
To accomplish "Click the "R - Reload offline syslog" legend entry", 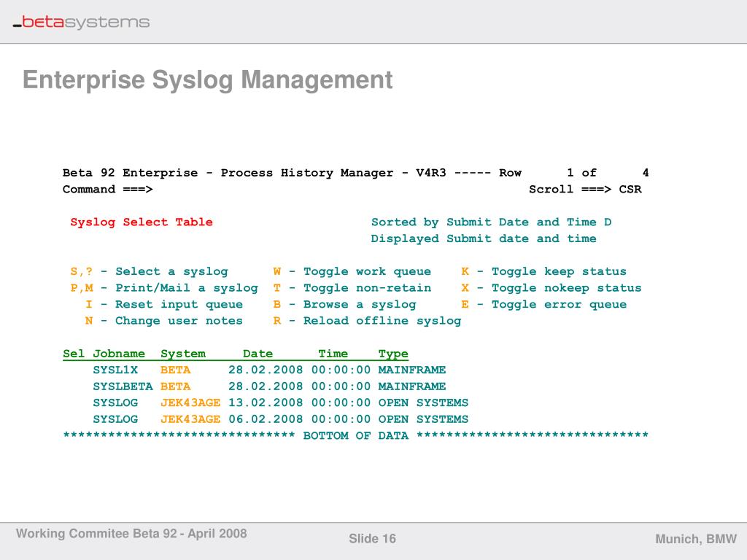I will pyautogui.click(x=367, y=321).
